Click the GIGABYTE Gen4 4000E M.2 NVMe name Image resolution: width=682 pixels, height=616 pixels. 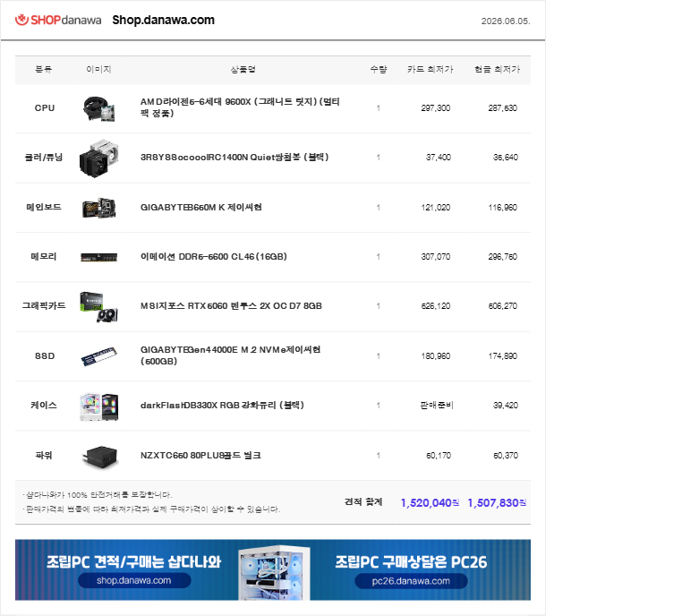231,355
